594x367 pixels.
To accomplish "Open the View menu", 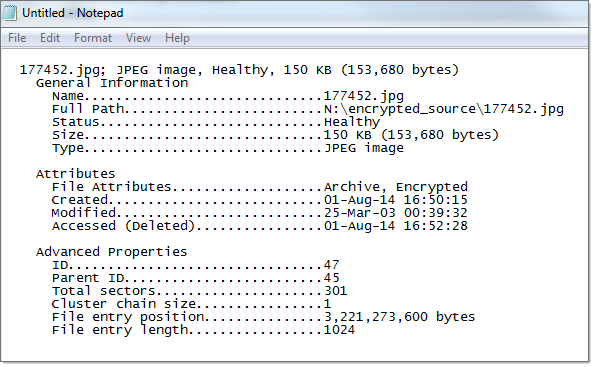I will pos(138,38).
